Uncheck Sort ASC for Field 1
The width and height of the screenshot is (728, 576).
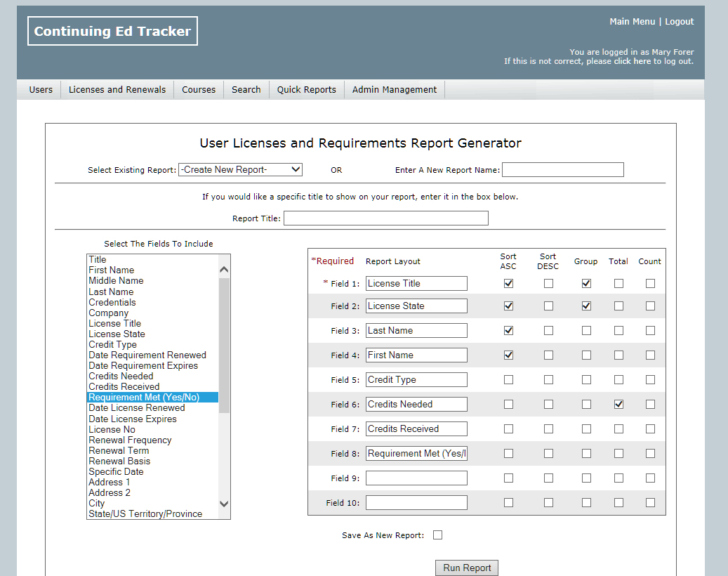tap(508, 284)
